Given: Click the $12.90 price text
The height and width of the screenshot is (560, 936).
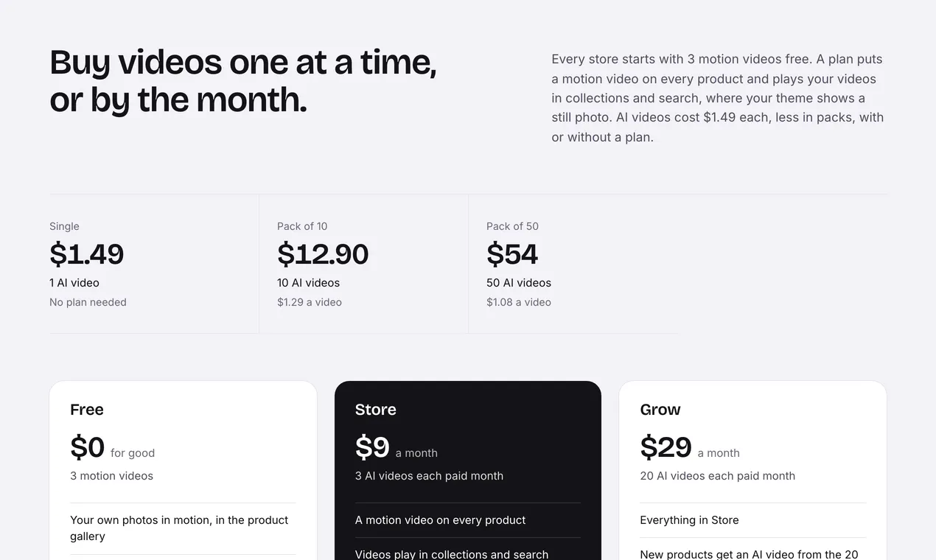Looking at the screenshot, I should 323,254.
